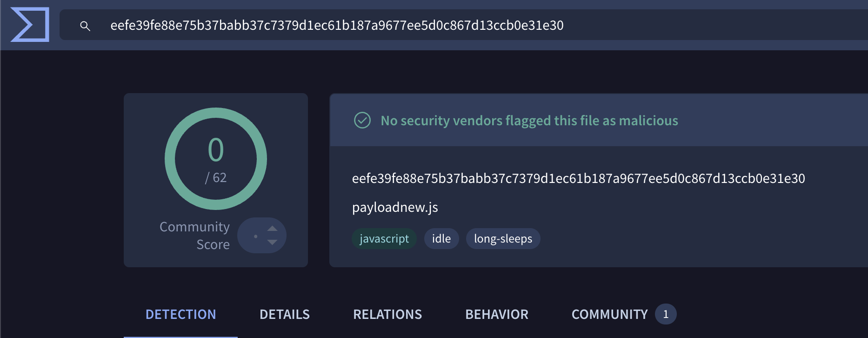This screenshot has width=868, height=338.
Task: Select the long-sleeps tag
Action: point(503,239)
